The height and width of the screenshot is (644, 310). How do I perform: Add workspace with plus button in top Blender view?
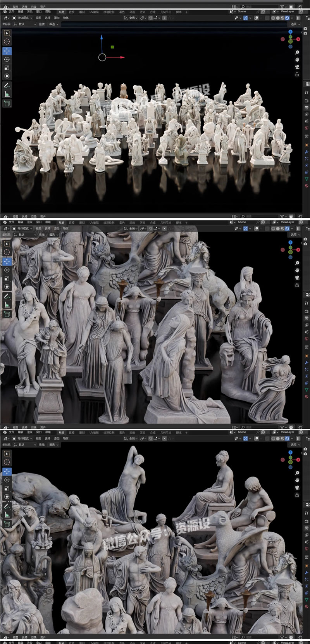(186, 12)
